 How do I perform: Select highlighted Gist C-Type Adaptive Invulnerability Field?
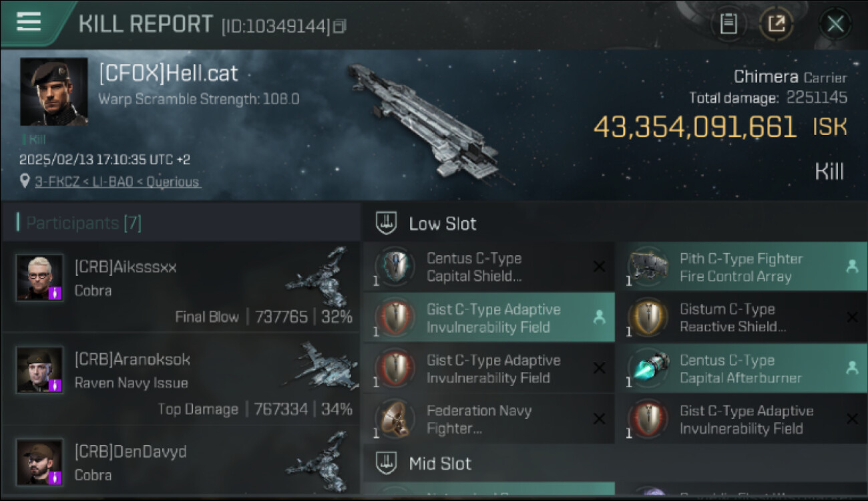click(x=489, y=318)
